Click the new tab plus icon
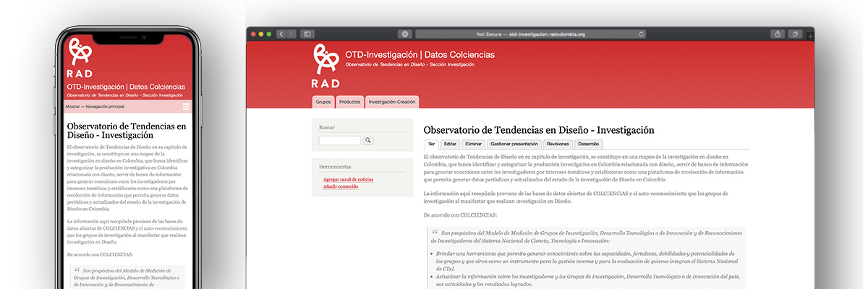This screenshot has height=289, width=868. point(809,36)
